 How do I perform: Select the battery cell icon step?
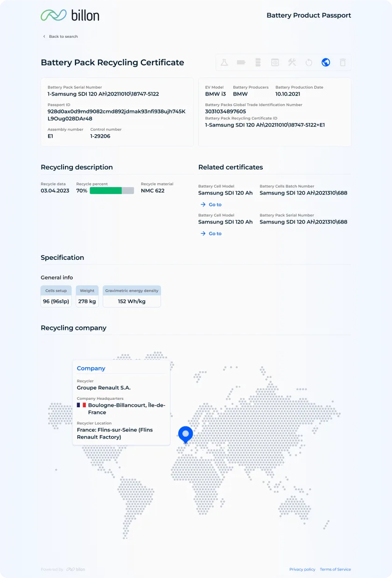tap(241, 62)
